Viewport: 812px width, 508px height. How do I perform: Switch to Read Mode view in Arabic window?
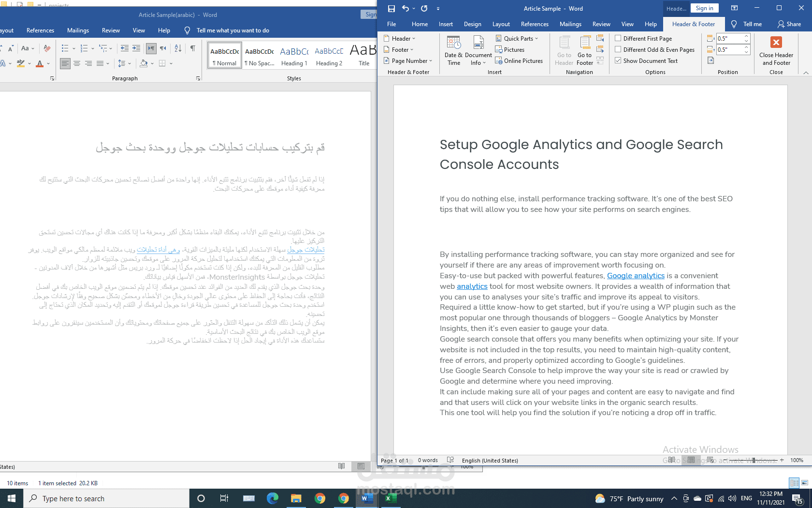coord(342,466)
